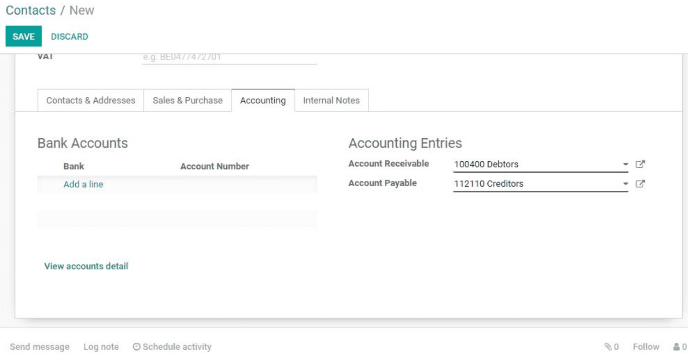Discard the contact changes
The width and height of the screenshot is (690, 363).
[x=70, y=37]
